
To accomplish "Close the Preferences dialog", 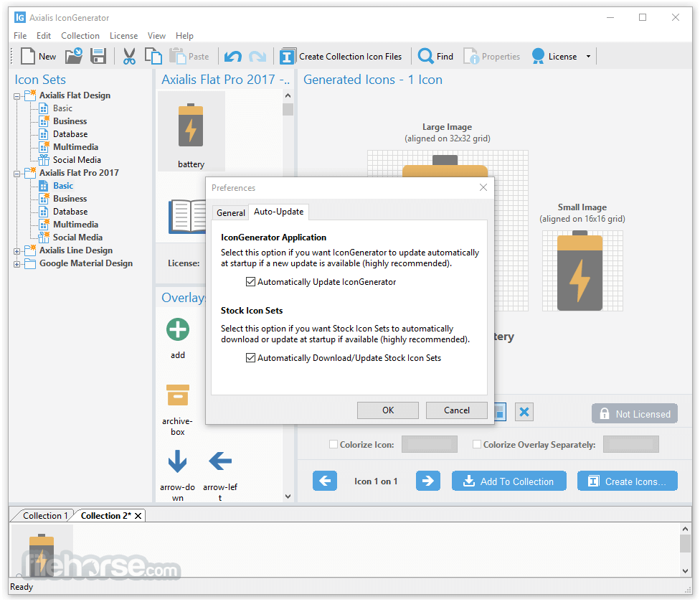I will [x=483, y=187].
